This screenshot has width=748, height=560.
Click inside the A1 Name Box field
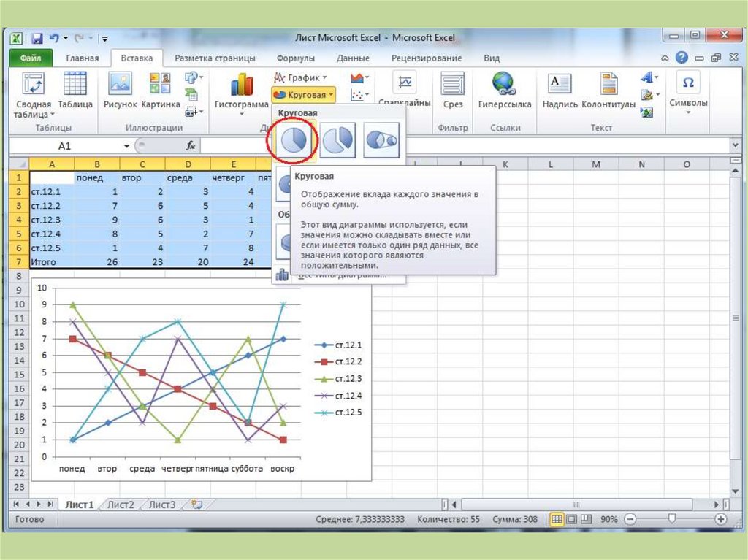[x=64, y=146]
